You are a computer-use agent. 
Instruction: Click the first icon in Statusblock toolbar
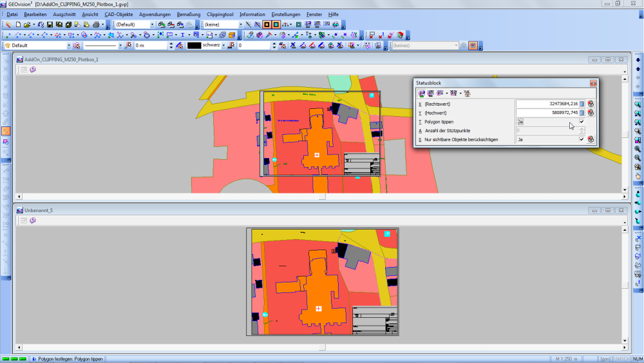pyautogui.click(x=422, y=93)
